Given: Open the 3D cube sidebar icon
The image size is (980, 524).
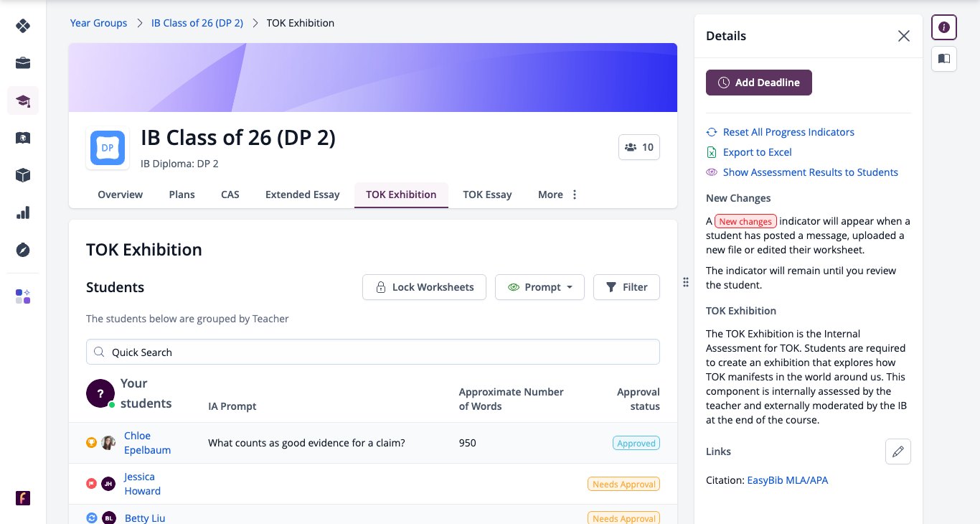Looking at the screenshot, I should click(23, 175).
